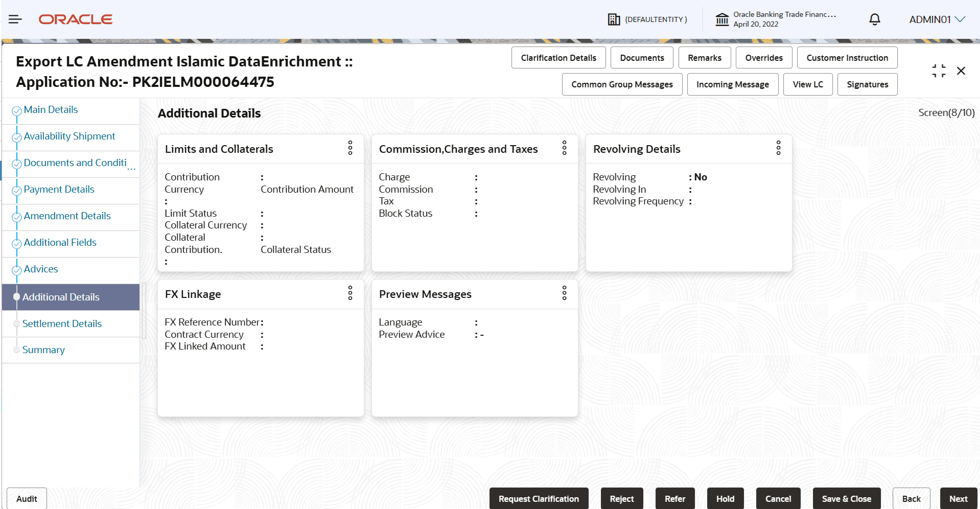The image size is (980, 509).
Task: Open Limits and Collaterals options menu
Action: point(350,148)
